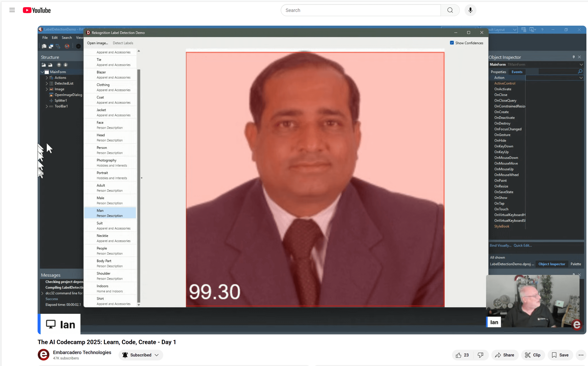Screen dimensions: 588x366
Task: Select Splitter1 in Structure tree
Action: click(60, 100)
